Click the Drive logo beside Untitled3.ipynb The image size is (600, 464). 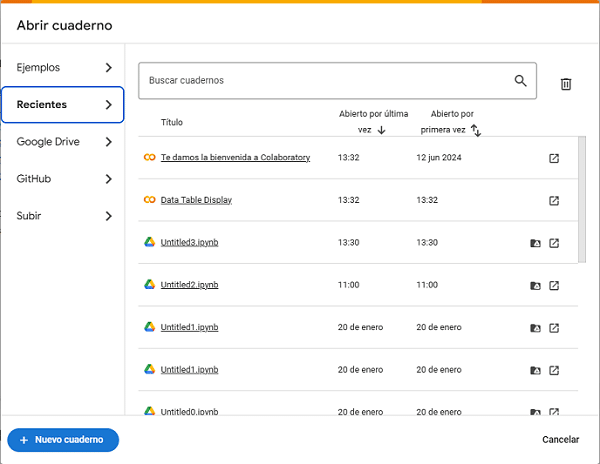click(x=149, y=242)
